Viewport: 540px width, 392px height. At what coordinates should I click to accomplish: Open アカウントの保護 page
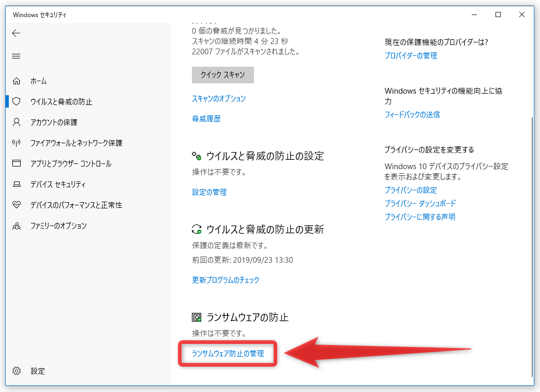[54, 122]
